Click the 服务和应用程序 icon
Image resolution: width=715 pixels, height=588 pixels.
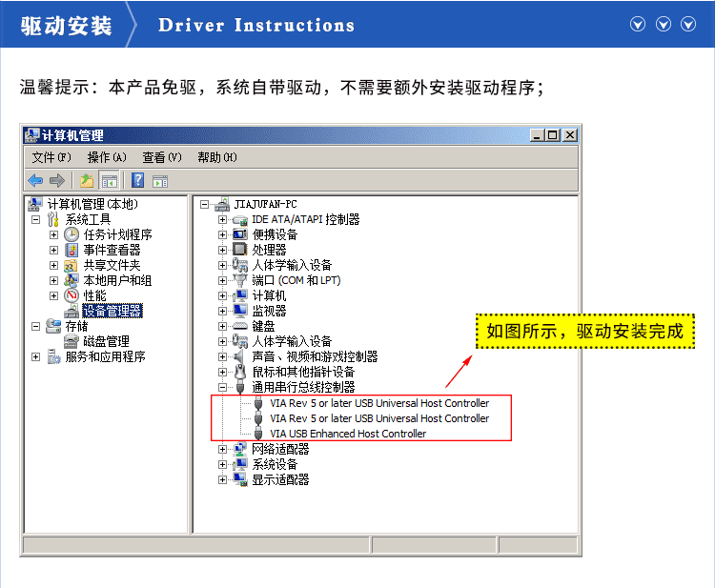53,356
